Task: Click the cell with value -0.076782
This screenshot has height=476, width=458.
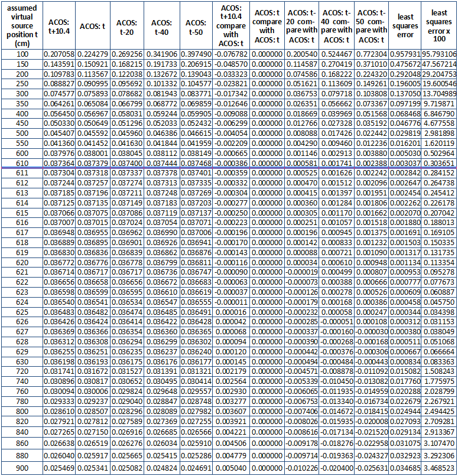Action: click(x=233, y=54)
